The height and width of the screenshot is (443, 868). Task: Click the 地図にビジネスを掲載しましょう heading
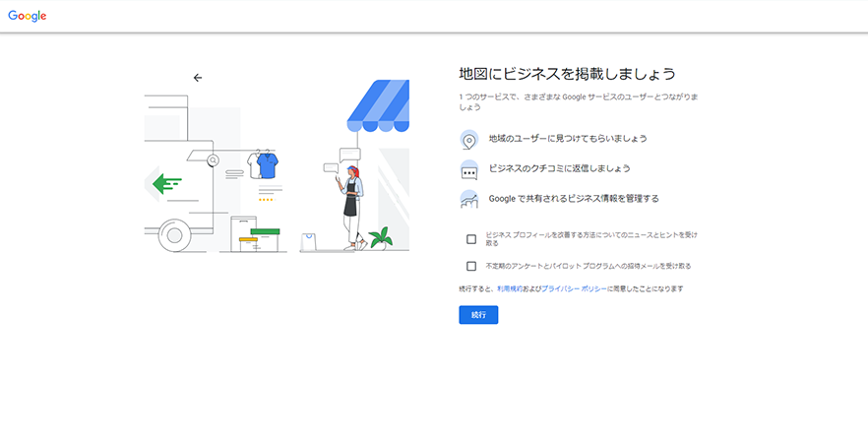[567, 74]
